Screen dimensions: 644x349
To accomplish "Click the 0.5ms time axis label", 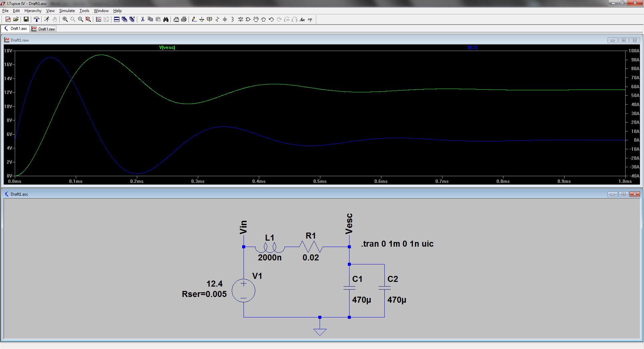I will (x=320, y=182).
